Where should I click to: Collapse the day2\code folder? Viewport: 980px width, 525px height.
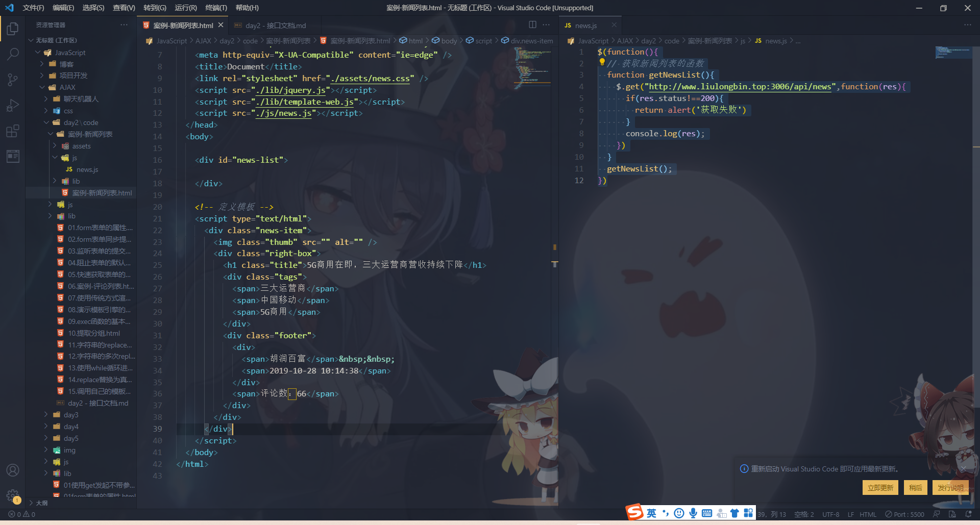pos(81,122)
